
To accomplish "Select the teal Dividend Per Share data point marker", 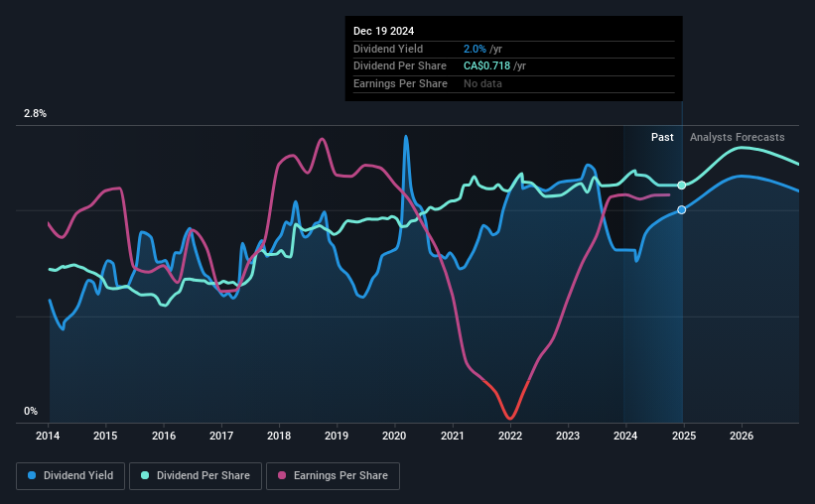I will coord(681,186).
